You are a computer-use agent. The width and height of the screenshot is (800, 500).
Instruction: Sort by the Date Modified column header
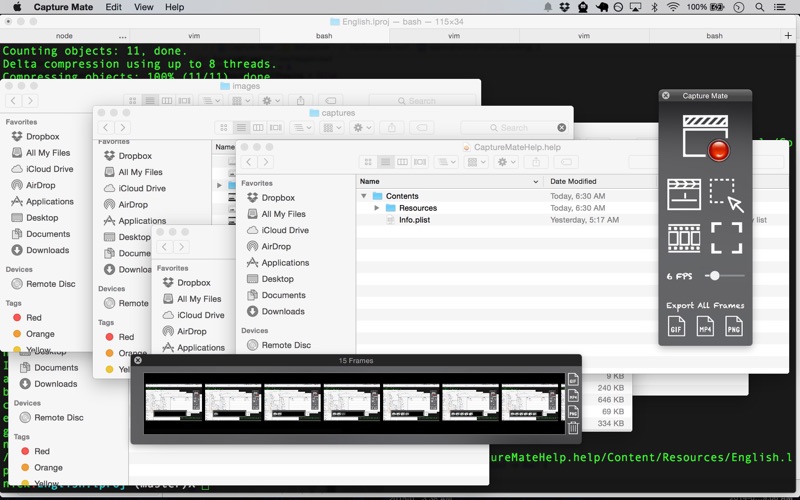(573, 181)
